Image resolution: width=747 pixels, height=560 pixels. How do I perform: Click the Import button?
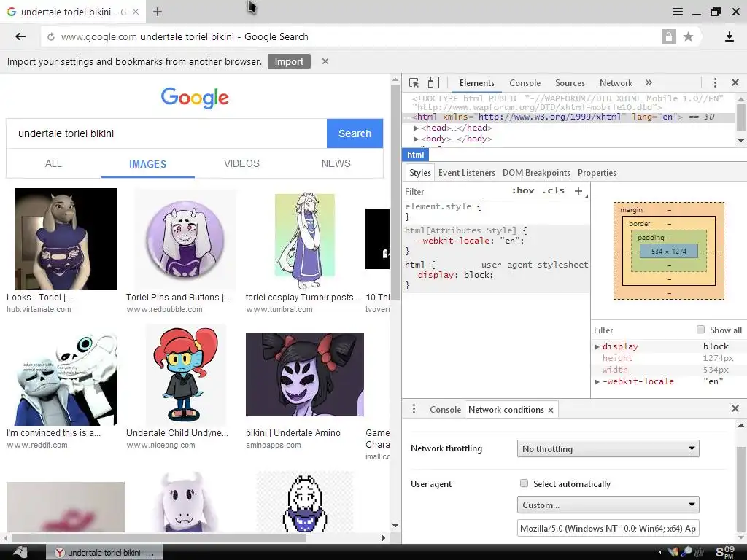[289, 61]
